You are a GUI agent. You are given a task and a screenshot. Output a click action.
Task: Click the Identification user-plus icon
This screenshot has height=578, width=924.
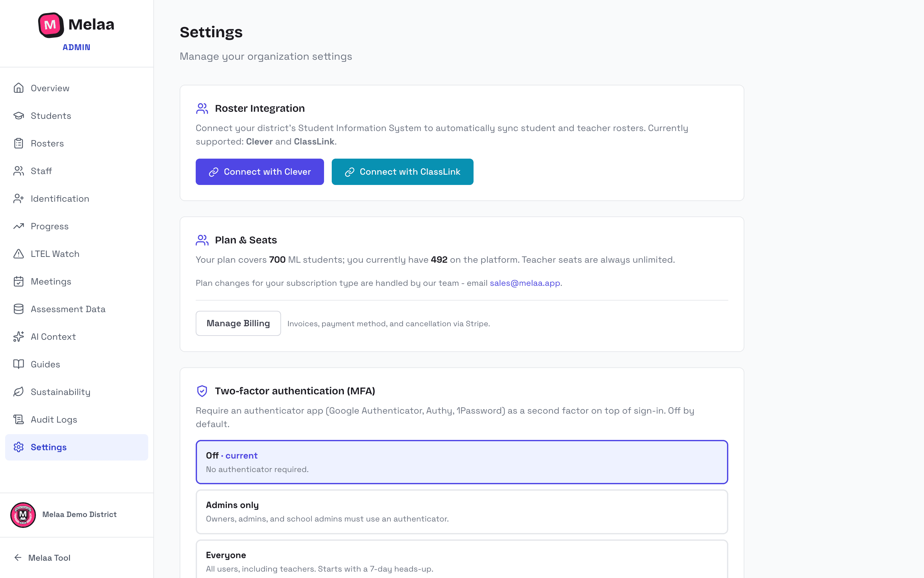pos(18,198)
